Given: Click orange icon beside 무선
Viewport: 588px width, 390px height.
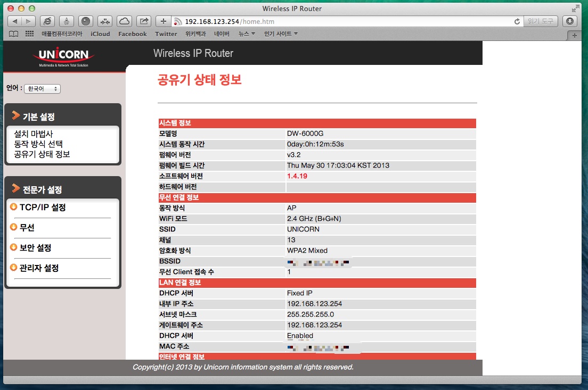Looking at the screenshot, I should [x=13, y=227].
